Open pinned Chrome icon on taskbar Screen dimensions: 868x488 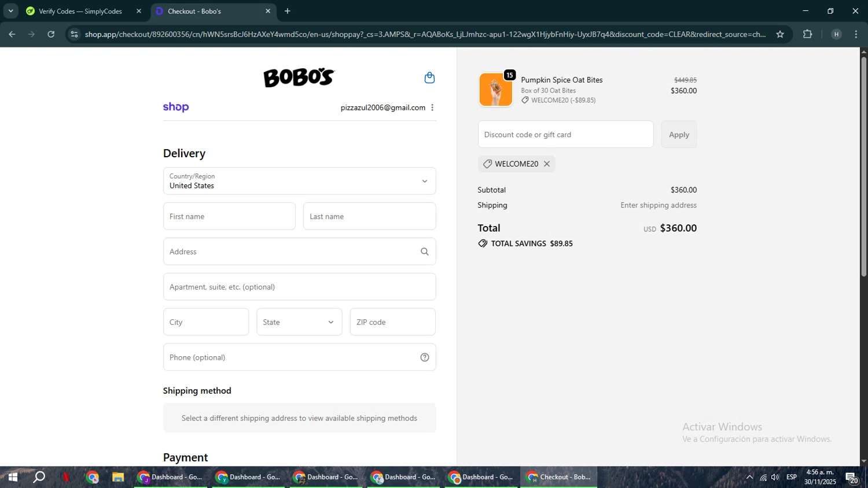(93, 477)
